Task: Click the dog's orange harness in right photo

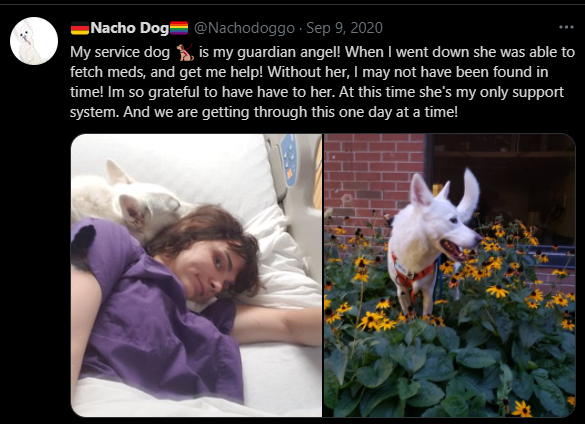Action: pyautogui.click(x=412, y=274)
